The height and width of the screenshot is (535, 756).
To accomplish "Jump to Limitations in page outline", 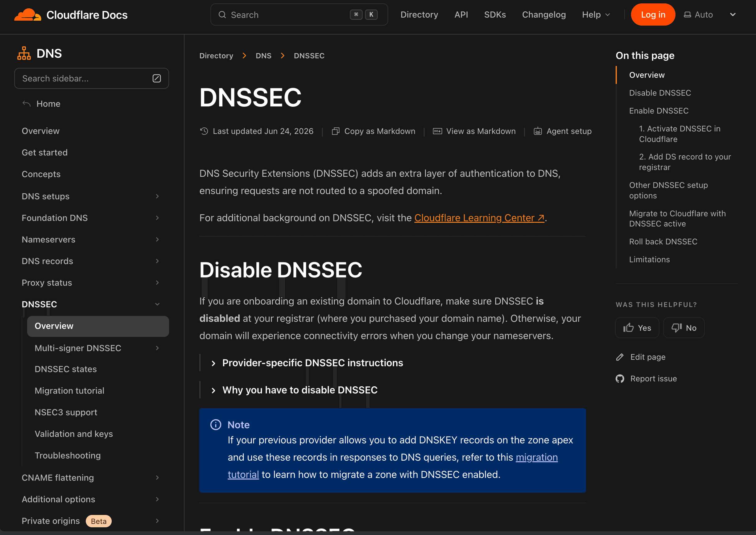I will (649, 260).
